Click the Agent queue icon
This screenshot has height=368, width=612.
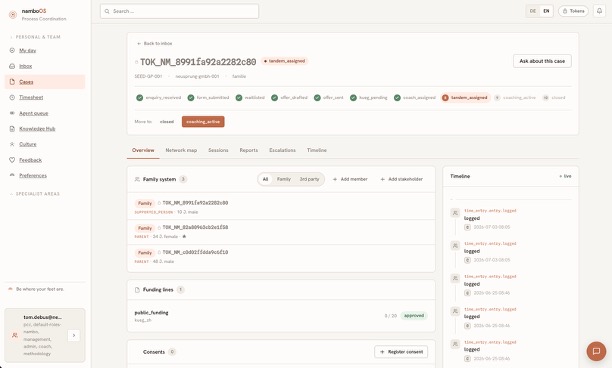click(x=12, y=113)
